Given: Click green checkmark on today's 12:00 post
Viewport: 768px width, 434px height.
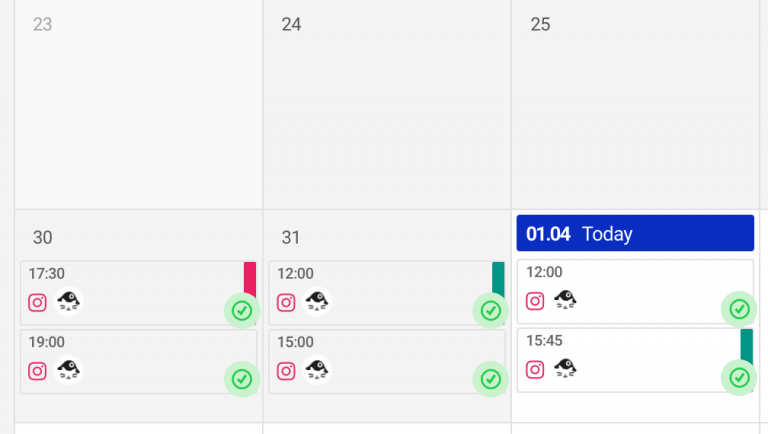Looking at the screenshot, I should (x=739, y=309).
